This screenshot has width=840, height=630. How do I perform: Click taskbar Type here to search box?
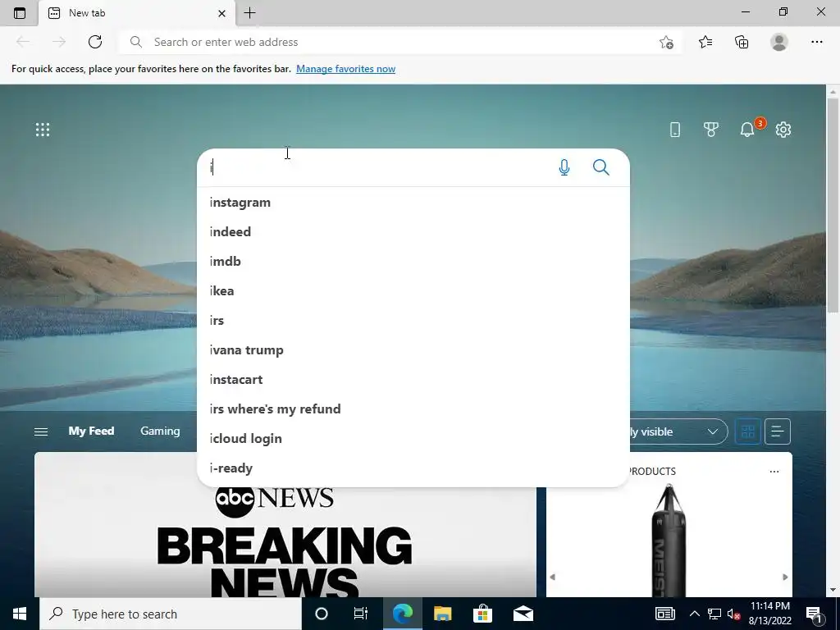click(x=171, y=614)
